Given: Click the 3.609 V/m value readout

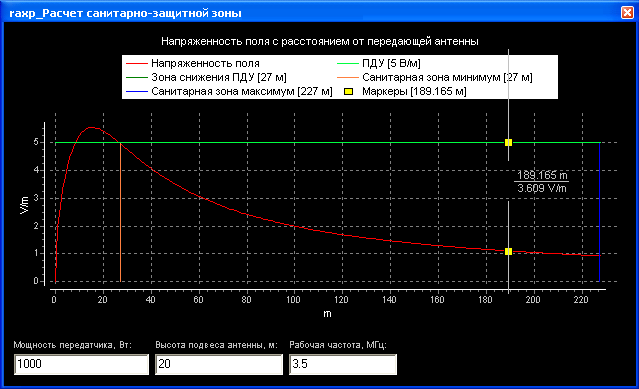Looking at the screenshot, I should 542,188.
